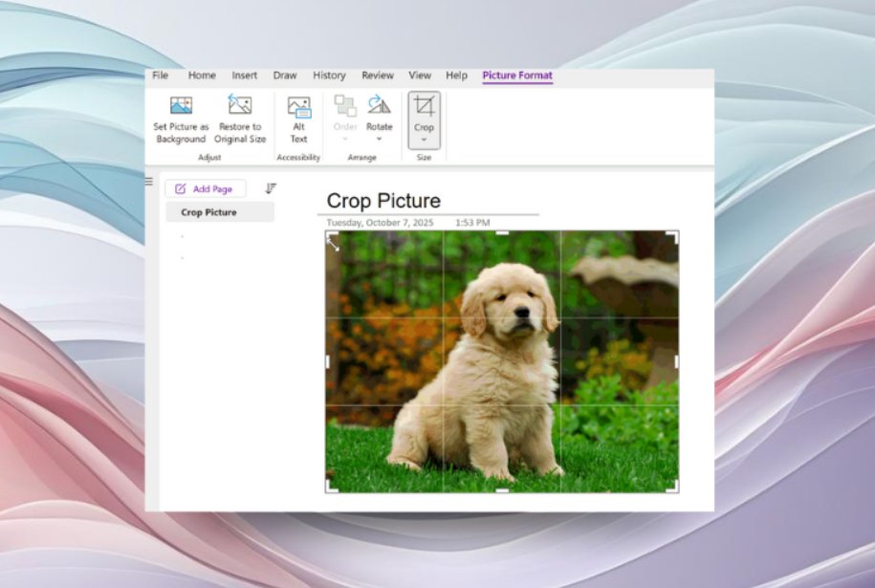Select the View tab
875x588 pixels.
[420, 76]
